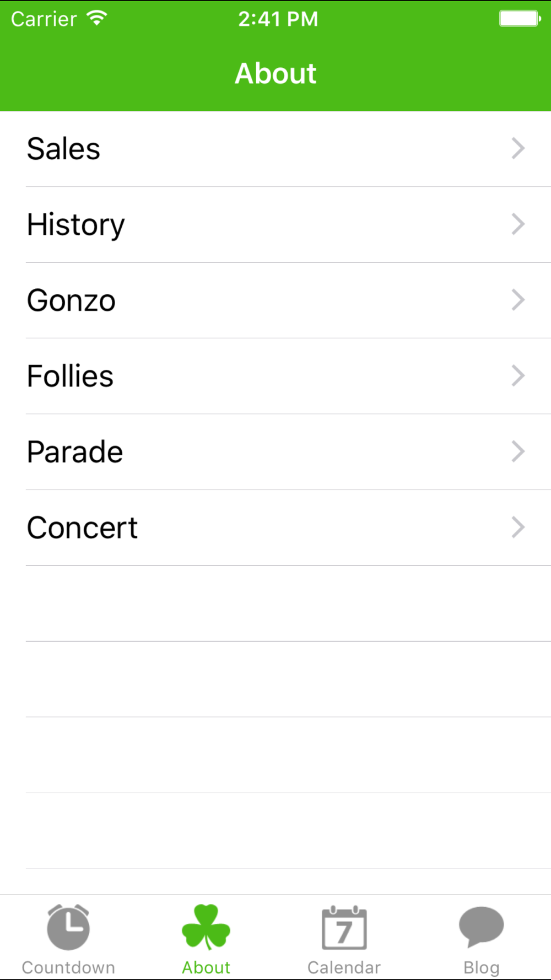
Task: Switch to the Countdown tab label
Action: tap(68, 967)
